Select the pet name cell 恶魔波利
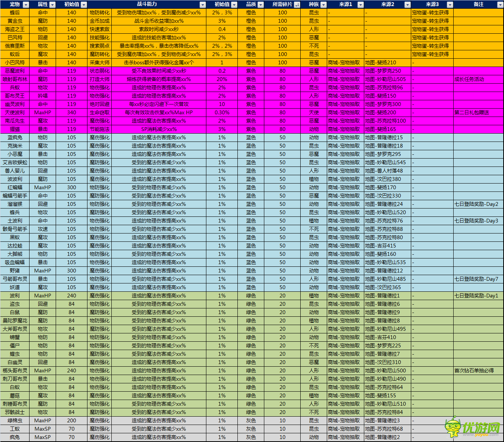Viewport: 504px width, 442px height. tap(15, 71)
